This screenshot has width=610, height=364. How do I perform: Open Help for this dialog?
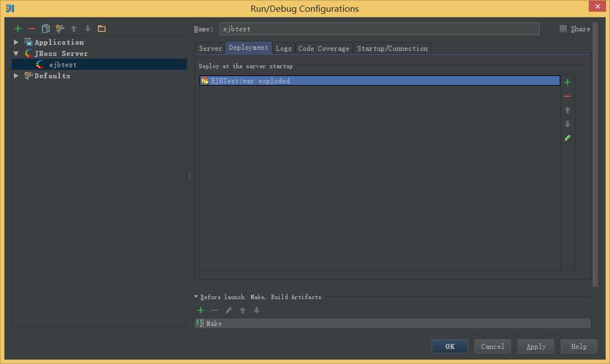click(x=579, y=346)
